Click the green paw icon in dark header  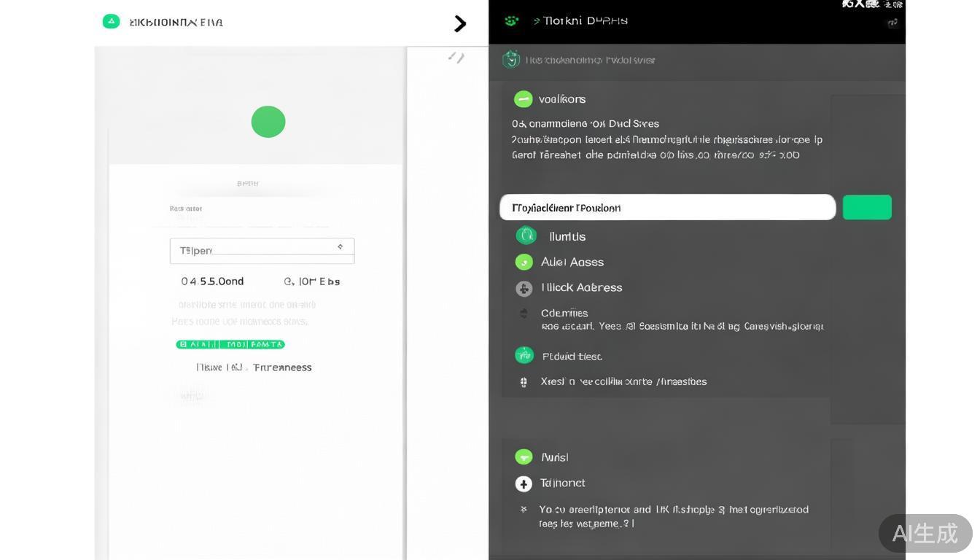point(511,21)
